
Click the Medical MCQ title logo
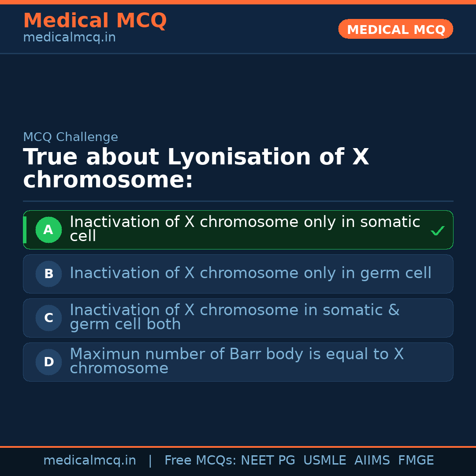tap(95, 21)
